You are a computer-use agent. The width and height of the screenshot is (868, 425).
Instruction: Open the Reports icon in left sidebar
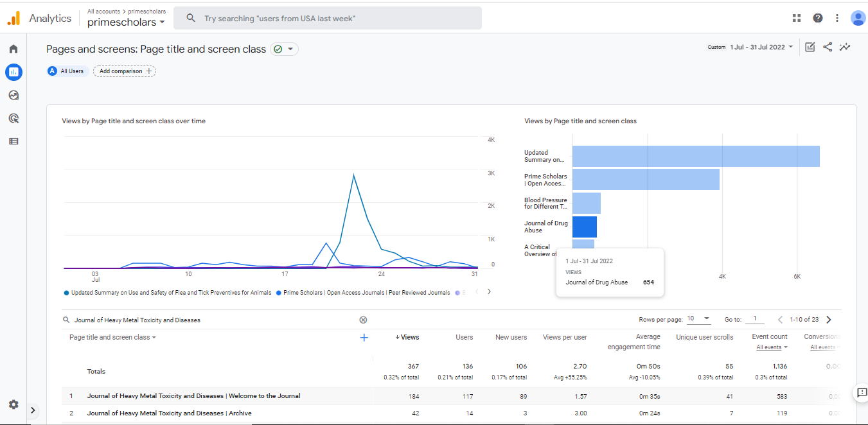coord(13,72)
